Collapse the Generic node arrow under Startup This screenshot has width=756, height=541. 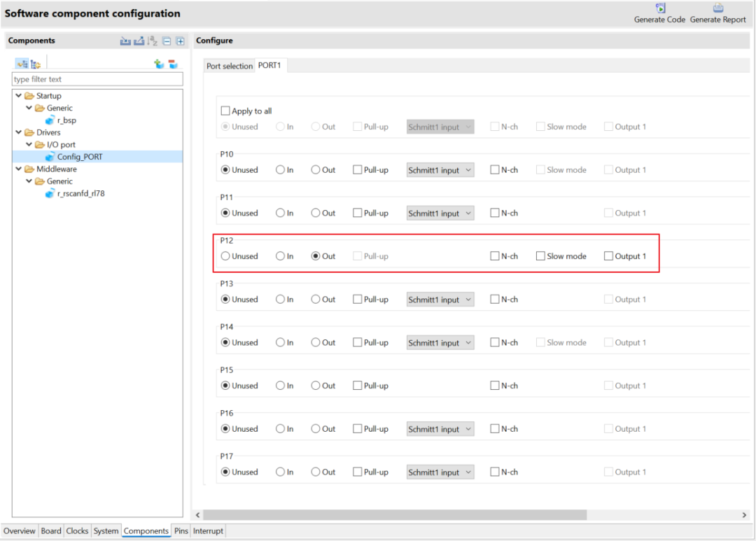coord(29,108)
